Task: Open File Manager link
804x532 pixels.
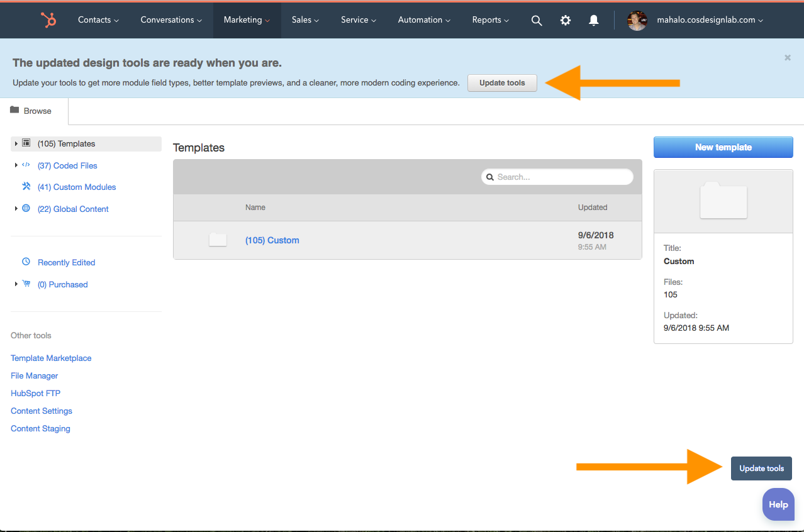Action: pyautogui.click(x=35, y=375)
